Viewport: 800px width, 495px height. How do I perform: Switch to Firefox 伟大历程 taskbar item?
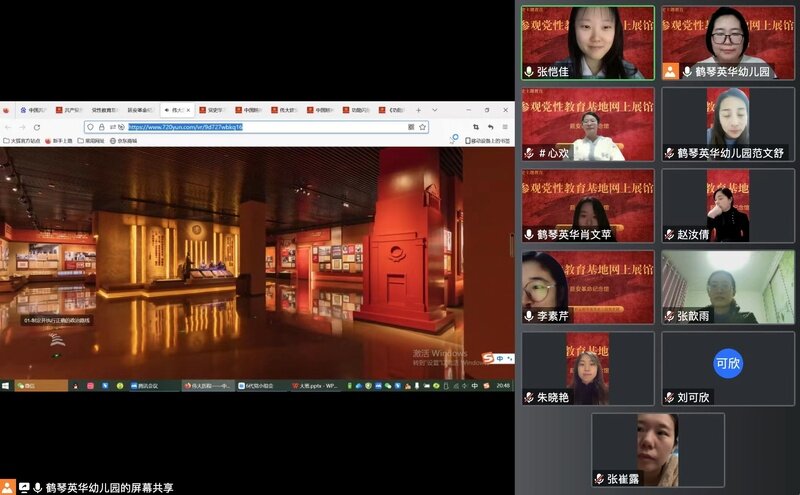coord(208,386)
